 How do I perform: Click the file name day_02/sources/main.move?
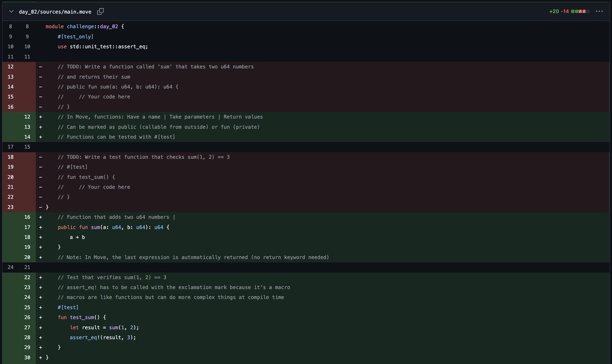pyautogui.click(x=55, y=11)
